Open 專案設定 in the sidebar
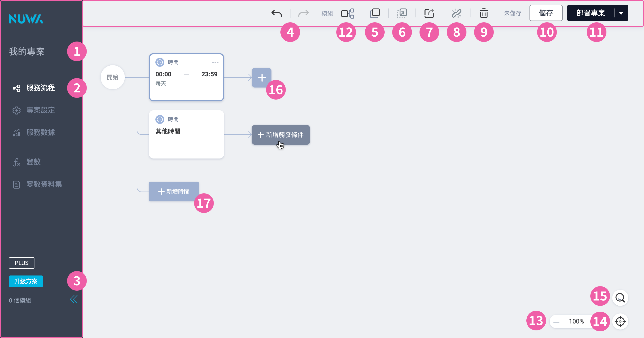 tap(40, 110)
